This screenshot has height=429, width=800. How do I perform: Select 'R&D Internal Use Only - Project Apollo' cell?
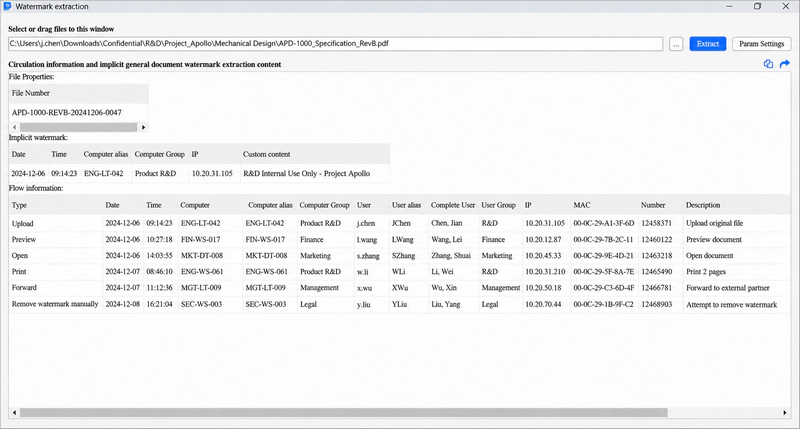pos(306,173)
